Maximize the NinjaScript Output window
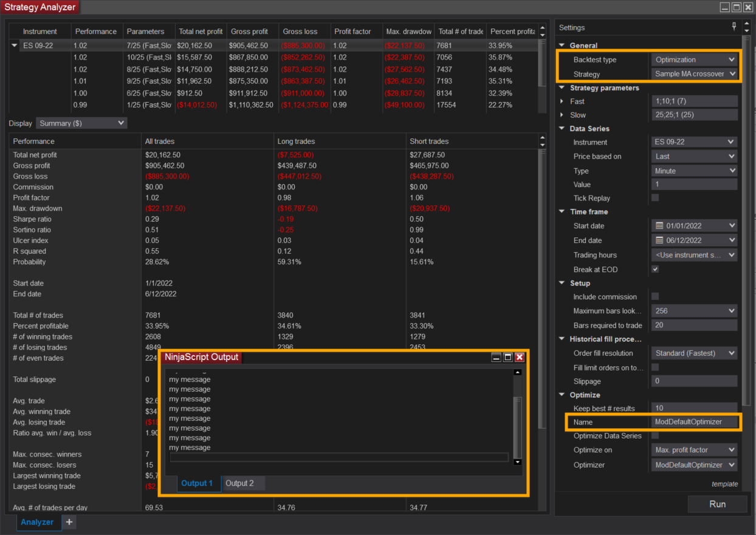Viewport: 756px width, 535px height. click(508, 357)
